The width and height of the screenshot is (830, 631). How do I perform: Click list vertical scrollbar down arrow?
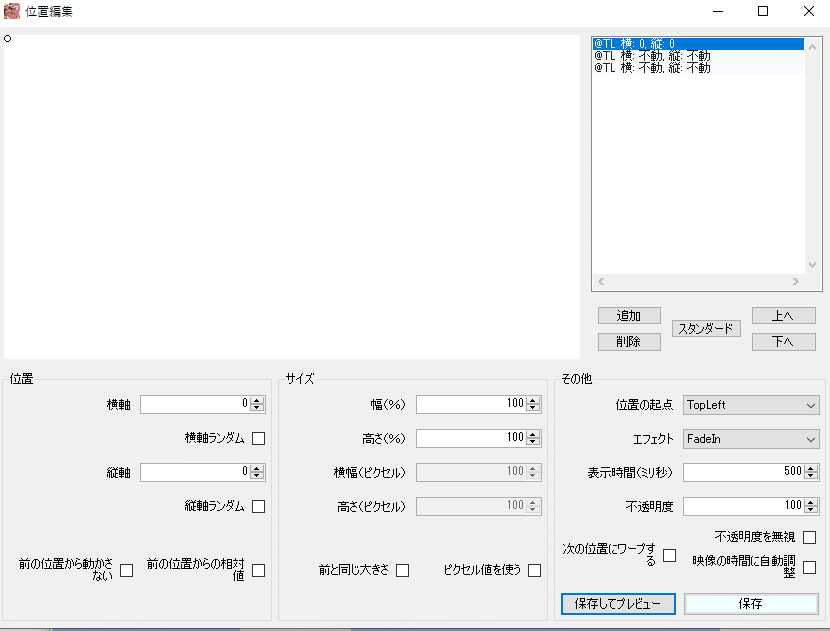point(813,265)
